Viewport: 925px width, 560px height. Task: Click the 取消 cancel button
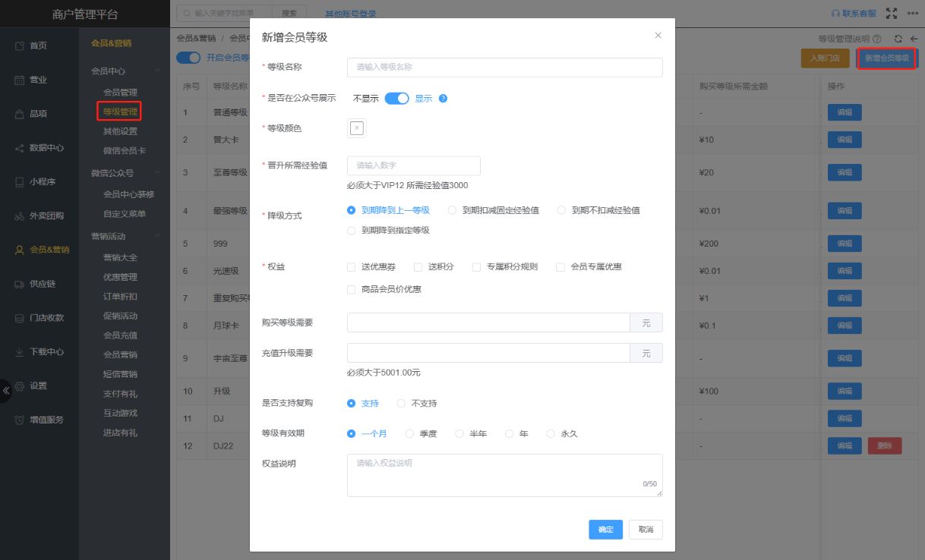[646, 530]
